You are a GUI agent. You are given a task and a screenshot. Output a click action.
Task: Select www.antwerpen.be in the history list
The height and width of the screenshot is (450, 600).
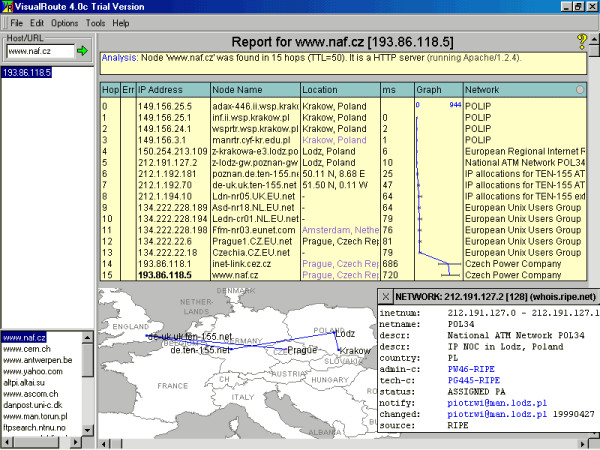38,360
